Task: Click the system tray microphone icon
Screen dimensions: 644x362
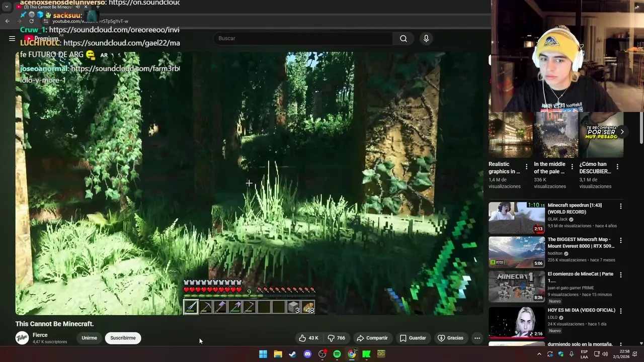Action: tap(572, 354)
